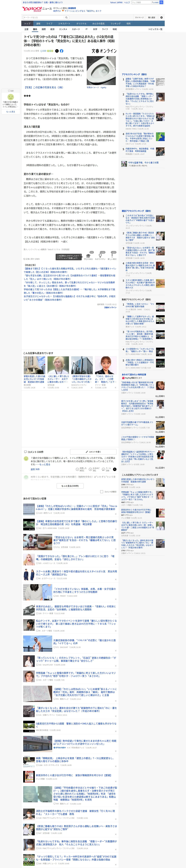Select the エンタメ category tab
This screenshot has width=186, height=868.
pos(63,29)
